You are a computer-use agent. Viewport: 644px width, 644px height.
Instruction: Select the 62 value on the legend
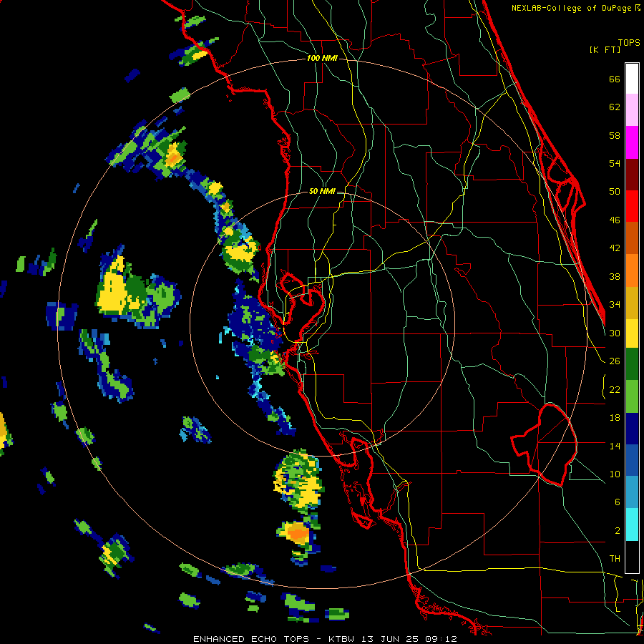coord(615,107)
